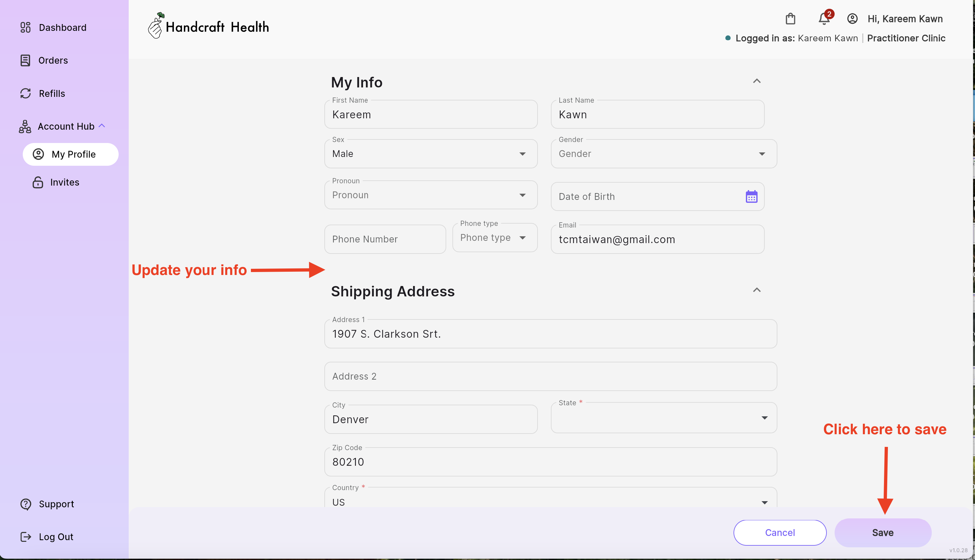Expand the Gender dropdown
975x560 pixels.
coord(663,154)
